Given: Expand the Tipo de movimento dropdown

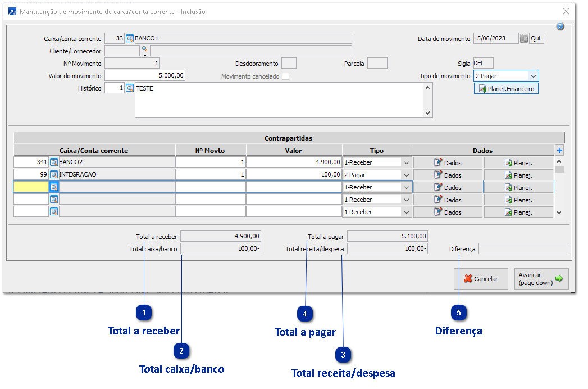Looking at the screenshot, I should click(x=532, y=76).
